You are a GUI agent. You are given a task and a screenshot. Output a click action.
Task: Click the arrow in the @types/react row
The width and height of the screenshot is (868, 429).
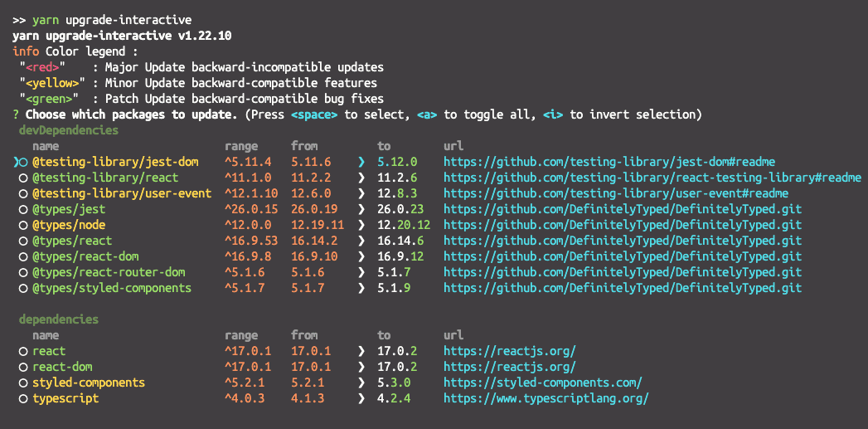[x=361, y=241]
